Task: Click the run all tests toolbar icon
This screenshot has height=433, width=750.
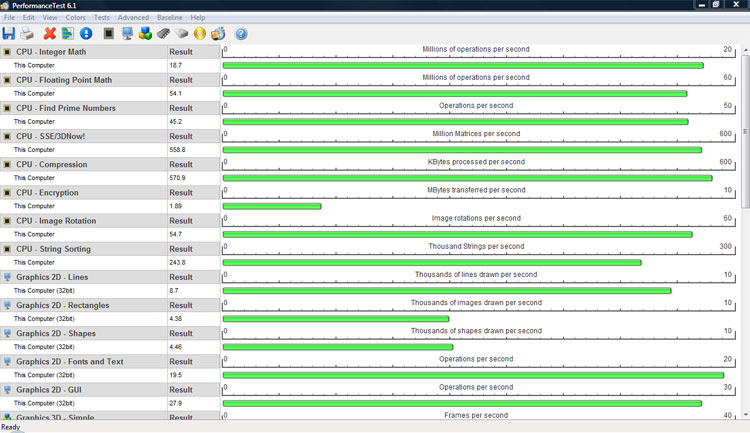Action: [x=218, y=33]
